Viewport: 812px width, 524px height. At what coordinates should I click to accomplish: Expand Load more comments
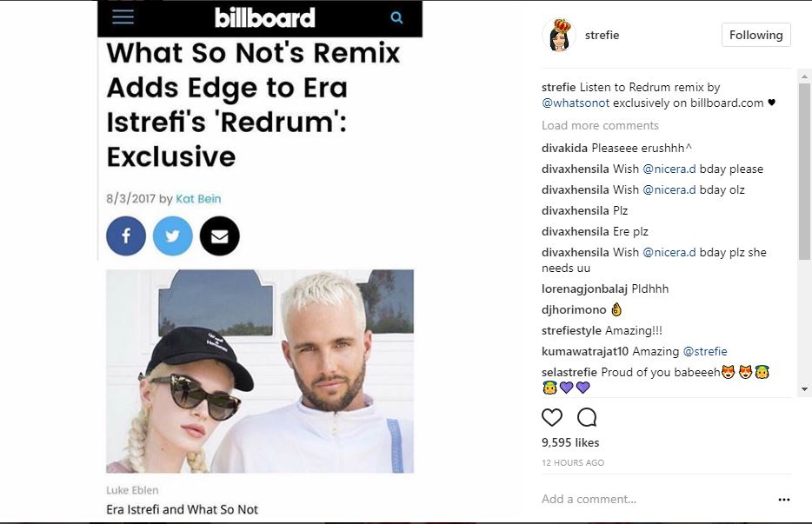point(600,125)
